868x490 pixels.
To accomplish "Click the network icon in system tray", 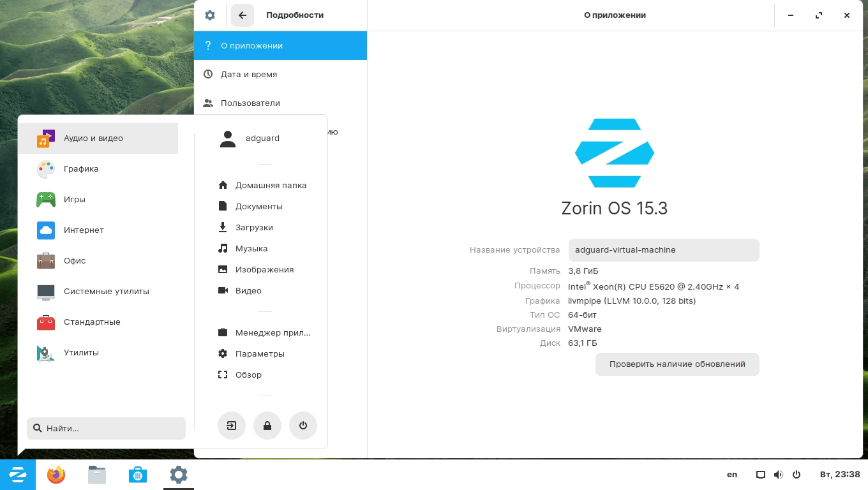I will (761, 475).
